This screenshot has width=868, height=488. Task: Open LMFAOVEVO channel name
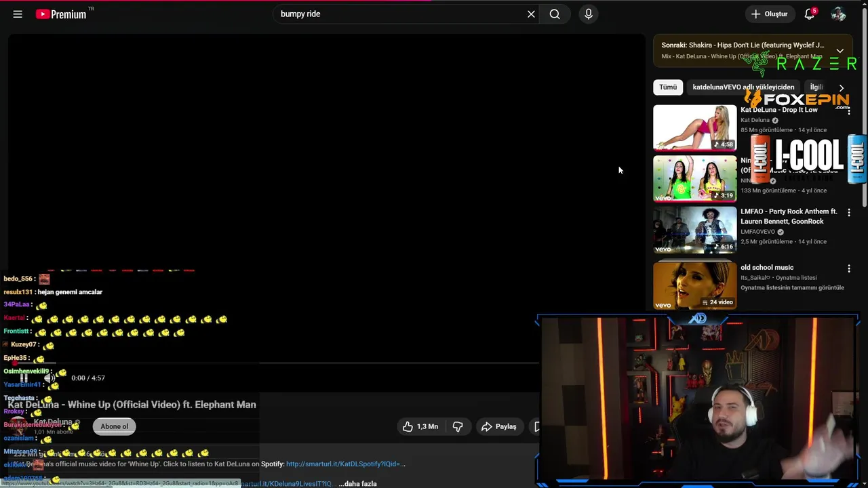click(758, 232)
